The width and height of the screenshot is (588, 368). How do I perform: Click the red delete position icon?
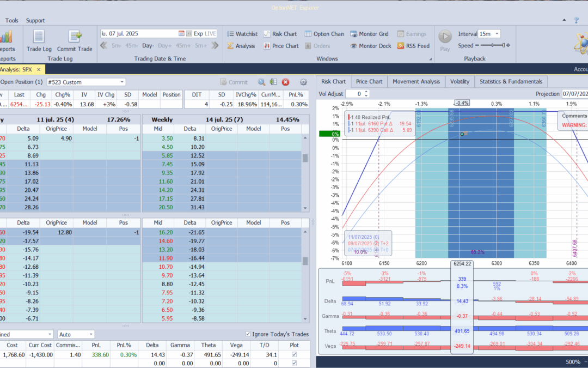tap(285, 82)
